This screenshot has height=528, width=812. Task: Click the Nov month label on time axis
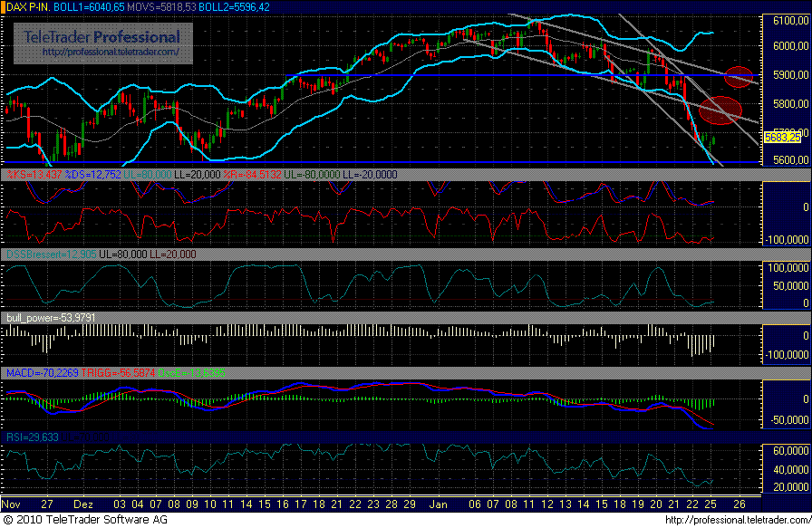point(11,504)
